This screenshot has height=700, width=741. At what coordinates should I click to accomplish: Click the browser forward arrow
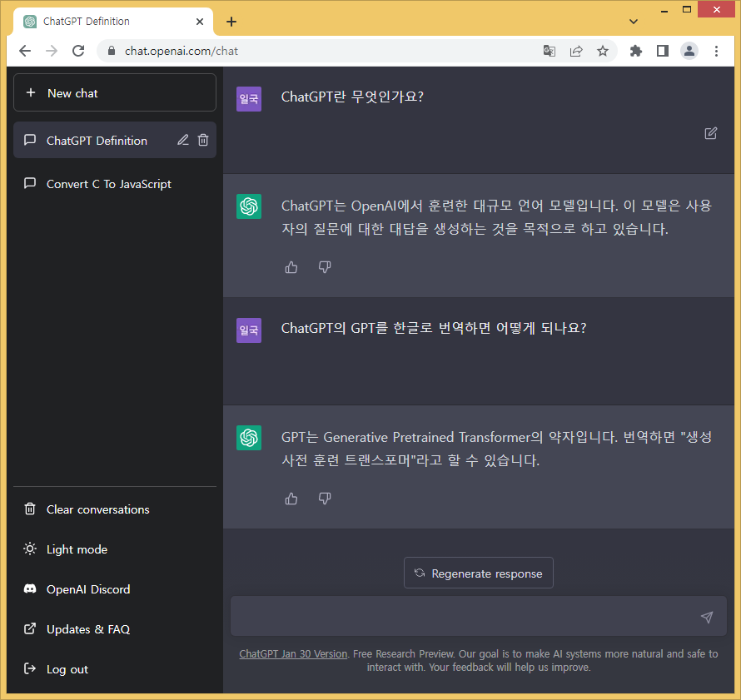[52, 51]
